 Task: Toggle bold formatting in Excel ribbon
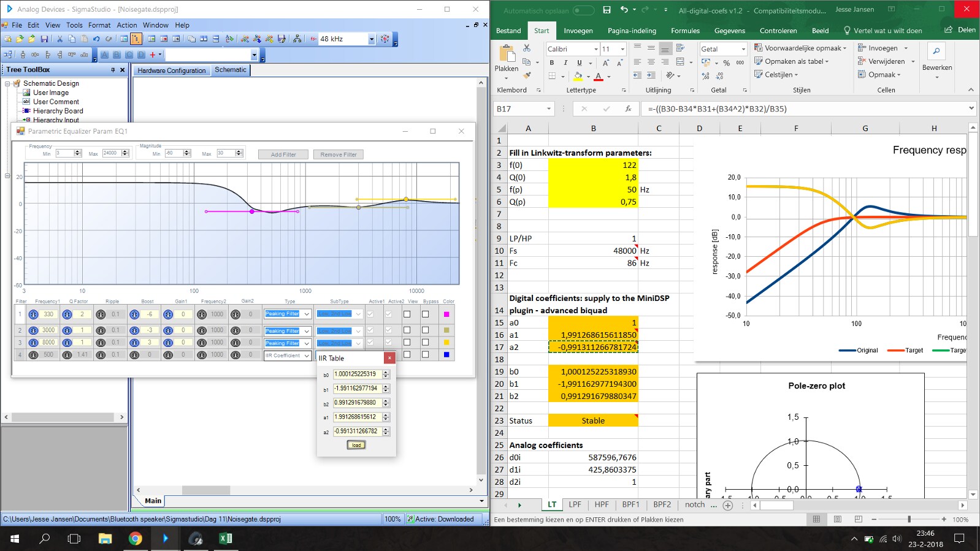click(x=552, y=63)
